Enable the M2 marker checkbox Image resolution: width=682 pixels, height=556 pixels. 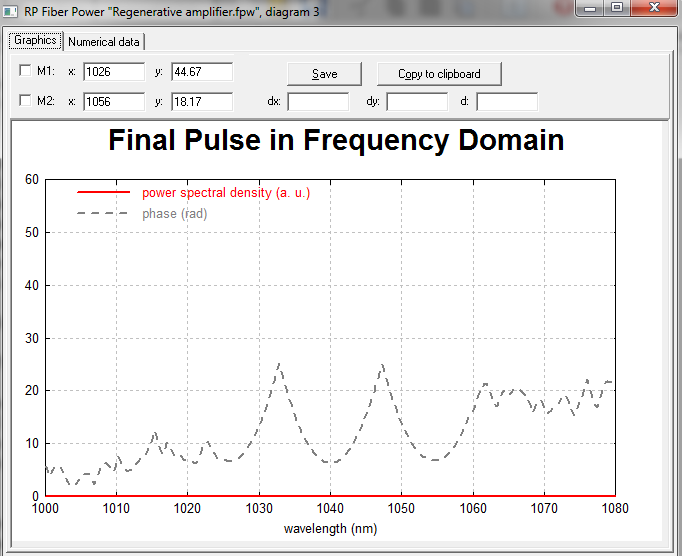(x=25, y=100)
